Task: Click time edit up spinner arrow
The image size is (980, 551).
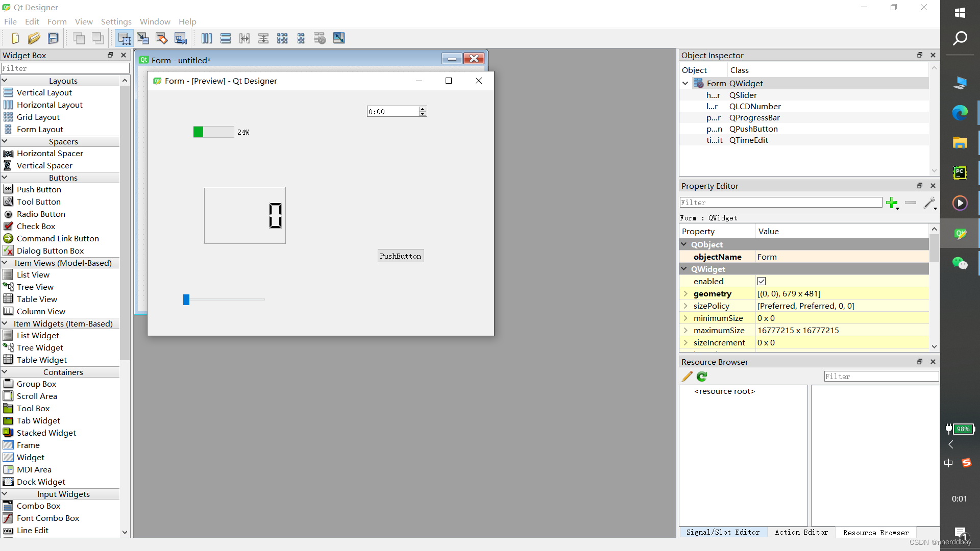Action: coord(423,109)
